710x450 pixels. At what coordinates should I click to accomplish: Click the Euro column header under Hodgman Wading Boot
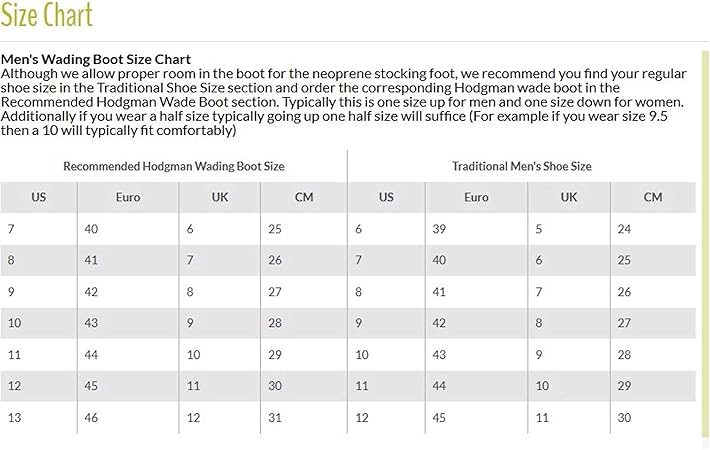pos(128,197)
